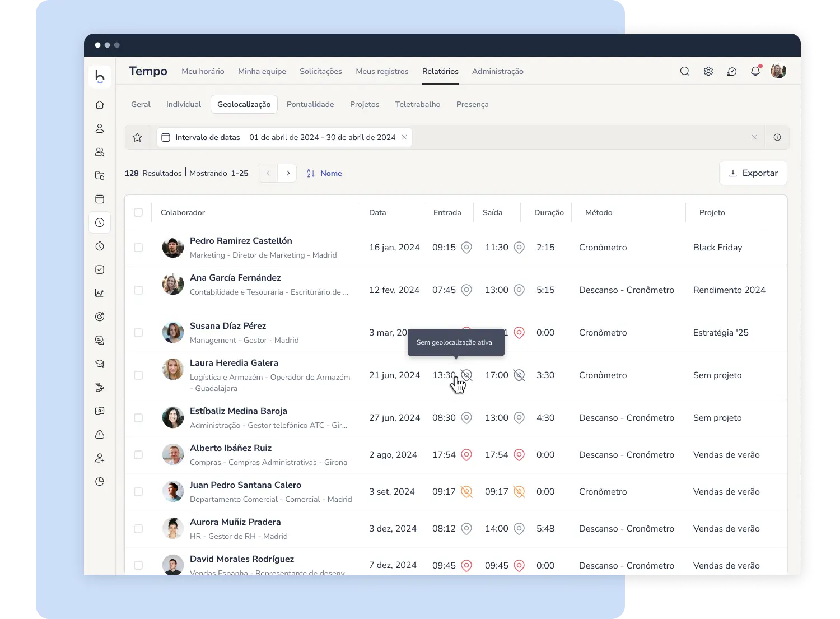Open Administração tab
The height and width of the screenshot is (619, 840).
[x=498, y=71]
